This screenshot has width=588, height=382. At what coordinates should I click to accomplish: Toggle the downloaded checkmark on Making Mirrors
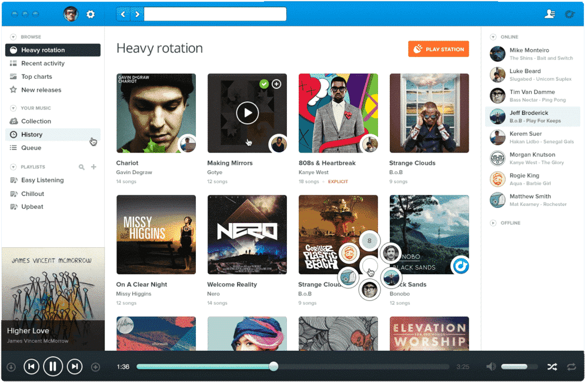coord(264,84)
